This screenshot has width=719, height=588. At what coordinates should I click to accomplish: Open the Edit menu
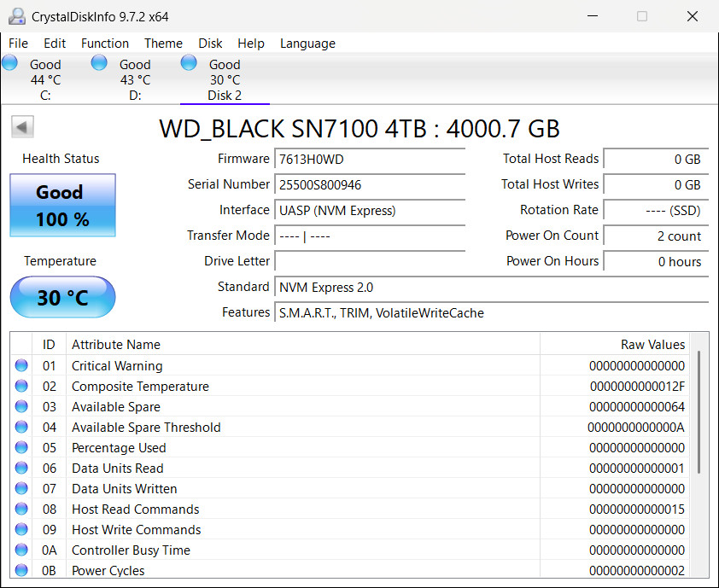55,44
